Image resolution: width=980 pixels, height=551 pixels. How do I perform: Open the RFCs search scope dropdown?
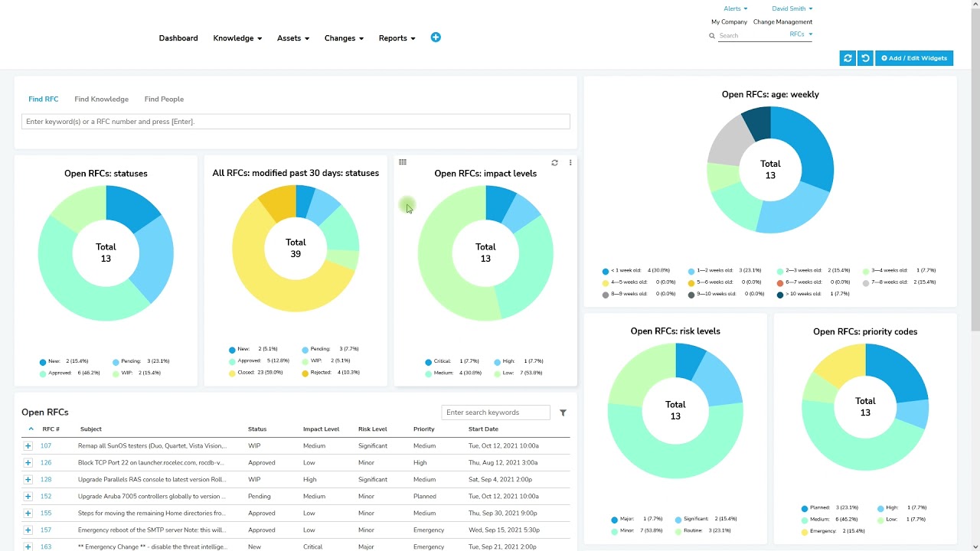click(801, 34)
